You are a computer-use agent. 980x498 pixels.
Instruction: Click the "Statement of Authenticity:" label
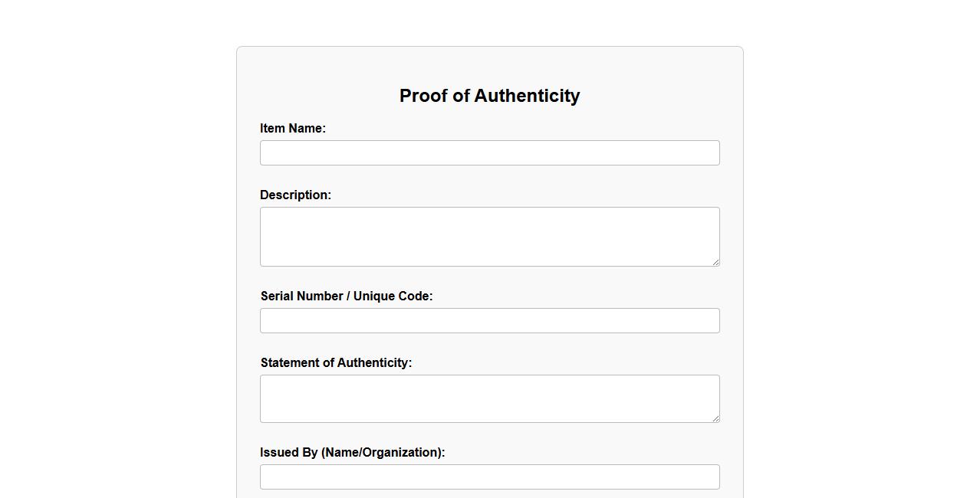pyautogui.click(x=336, y=363)
